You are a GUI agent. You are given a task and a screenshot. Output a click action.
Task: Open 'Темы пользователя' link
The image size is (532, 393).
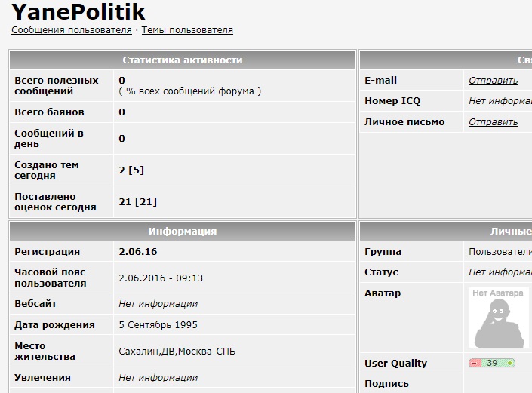tap(187, 30)
